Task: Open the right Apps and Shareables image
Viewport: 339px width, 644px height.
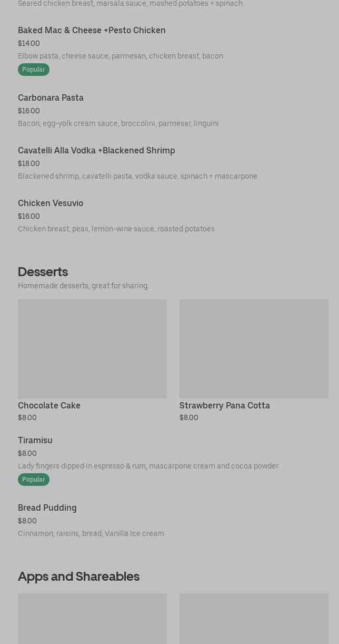Action: click(254, 619)
